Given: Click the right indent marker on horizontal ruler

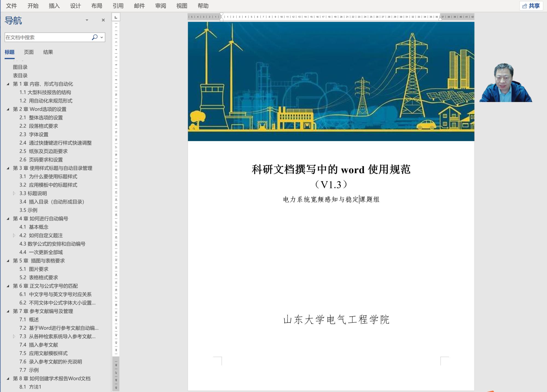Looking at the screenshot, I should (x=440, y=19).
